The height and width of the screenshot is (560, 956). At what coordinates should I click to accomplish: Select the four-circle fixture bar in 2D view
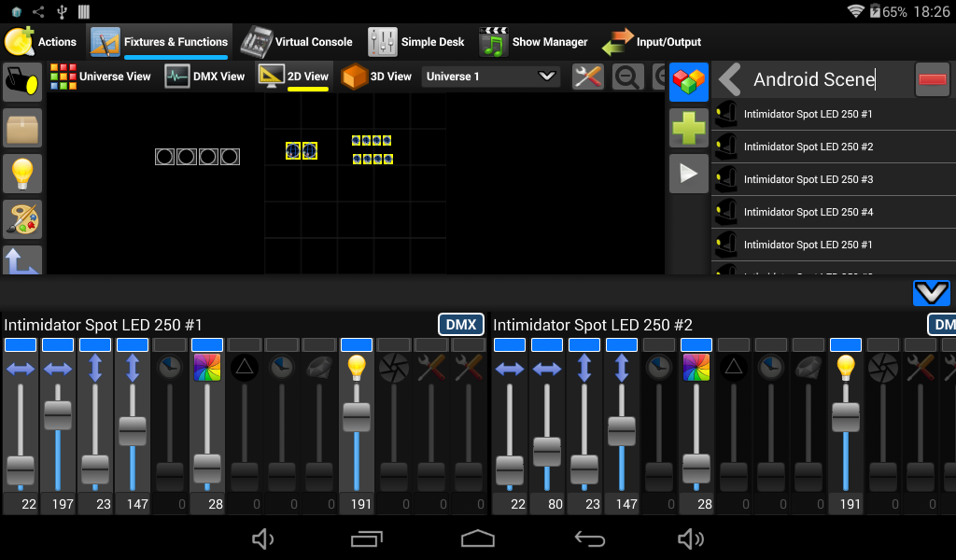tap(197, 157)
